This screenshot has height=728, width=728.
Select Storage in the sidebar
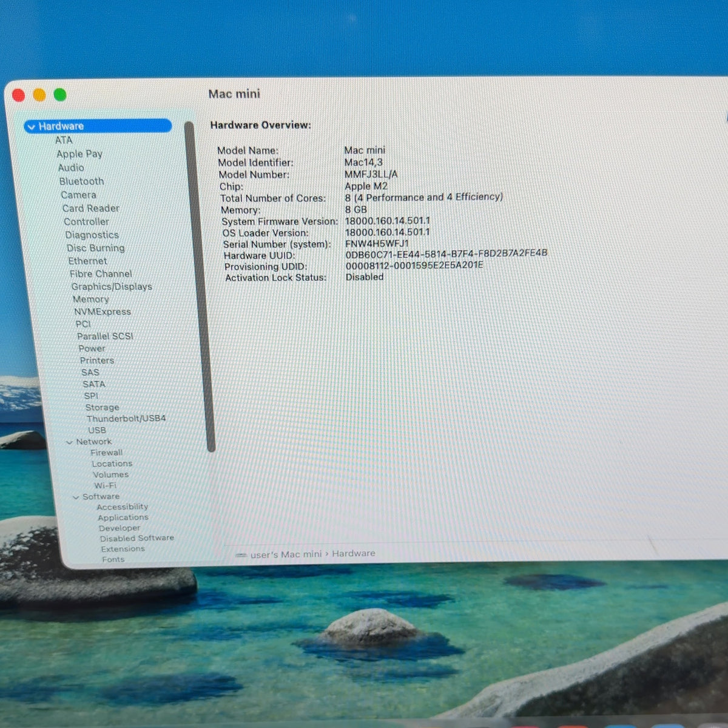coord(102,408)
